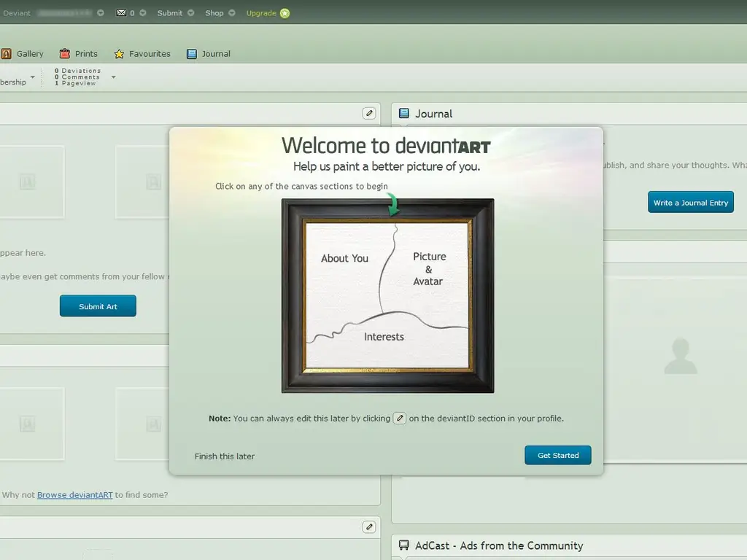The height and width of the screenshot is (560, 747).
Task: Open the Submit dropdown arrow
Action: 190,13
